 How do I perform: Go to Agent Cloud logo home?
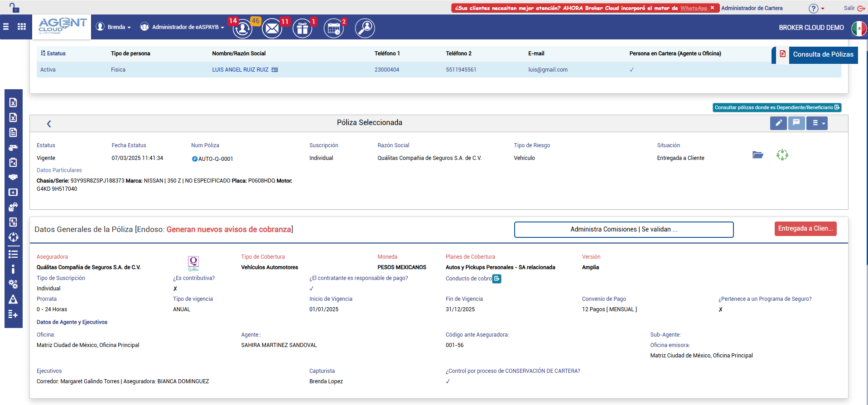point(62,26)
